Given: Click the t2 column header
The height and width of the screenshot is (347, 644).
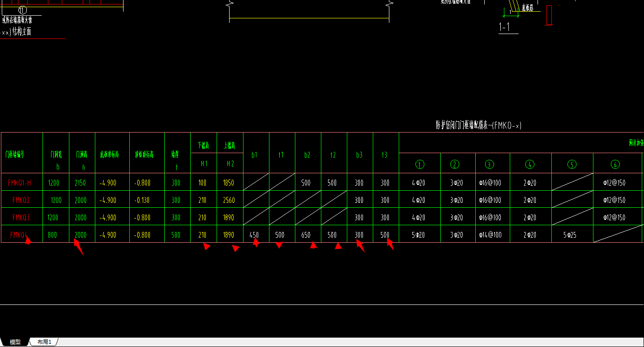Looking at the screenshot, I should tap(333, 155).
